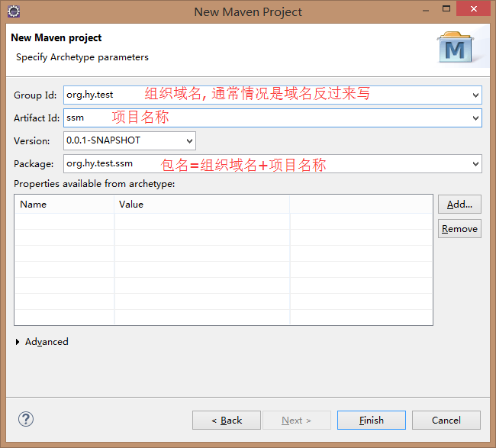Image resolution: width=496 pixels, height=448 pixels.
Task: Maximize the New Maven Project window
Action: click(x=446, y=8)
